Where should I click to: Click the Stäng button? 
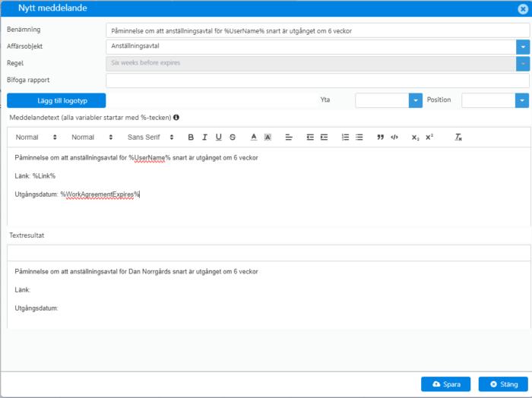(503, 384)
